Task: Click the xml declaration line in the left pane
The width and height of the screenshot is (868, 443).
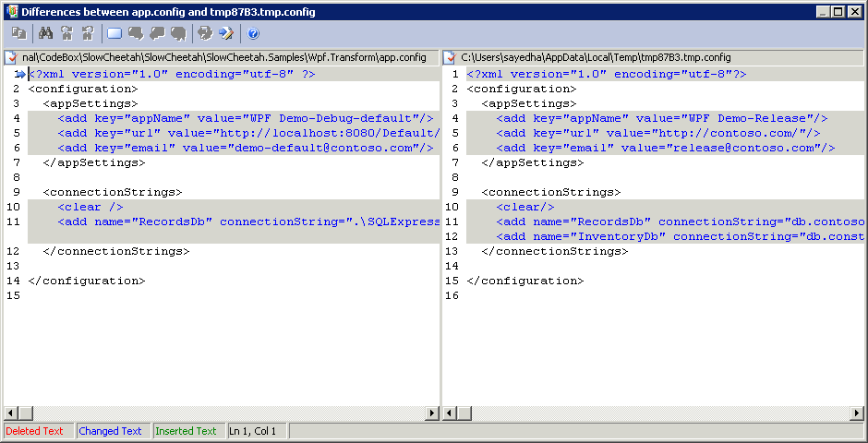Action: click(x=172, y=74)
